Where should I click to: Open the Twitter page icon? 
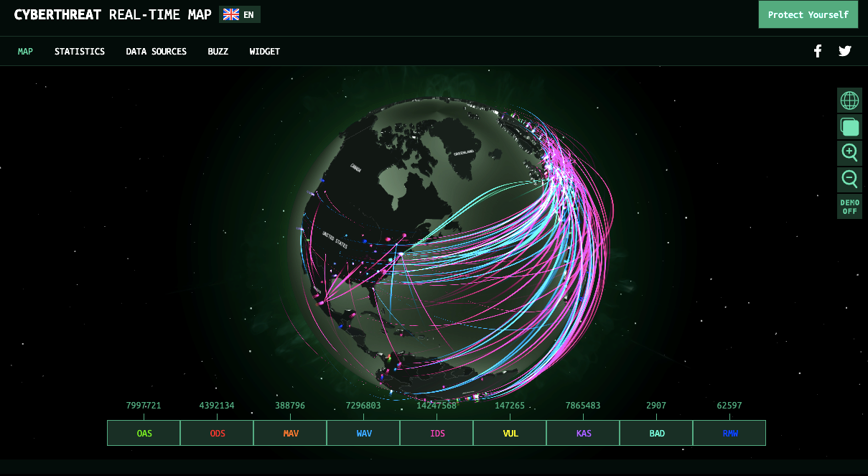pyautogui.click(x=845, y=51)
